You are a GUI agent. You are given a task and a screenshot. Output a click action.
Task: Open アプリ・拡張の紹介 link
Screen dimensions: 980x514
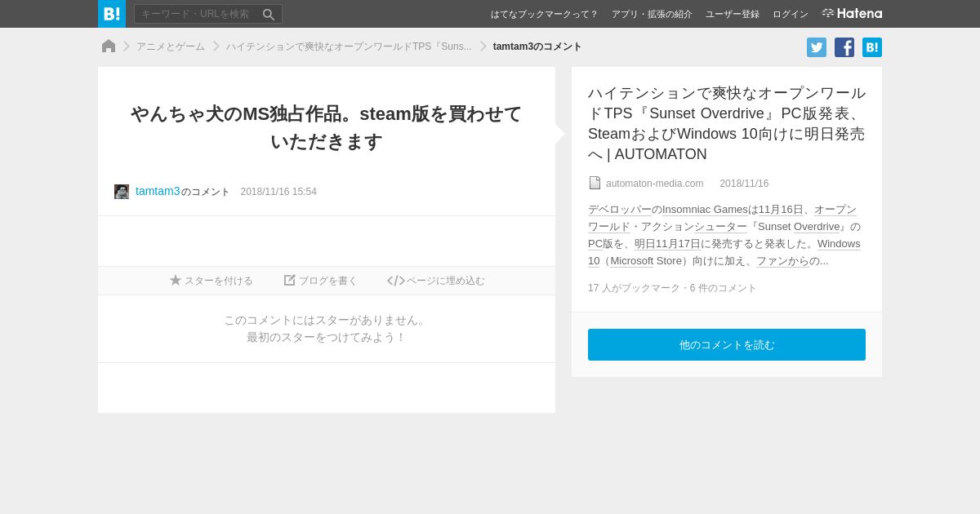[x=652, y=14]
